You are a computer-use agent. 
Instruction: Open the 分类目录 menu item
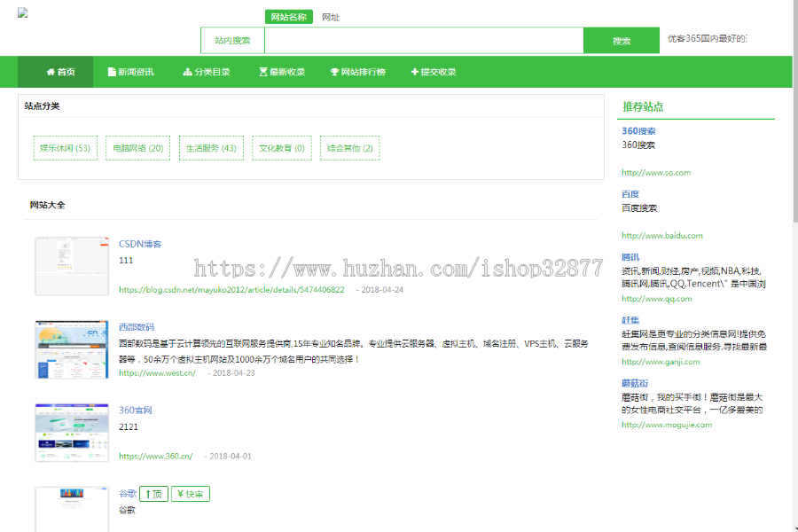pyautogui.click(x=207, y=72)
